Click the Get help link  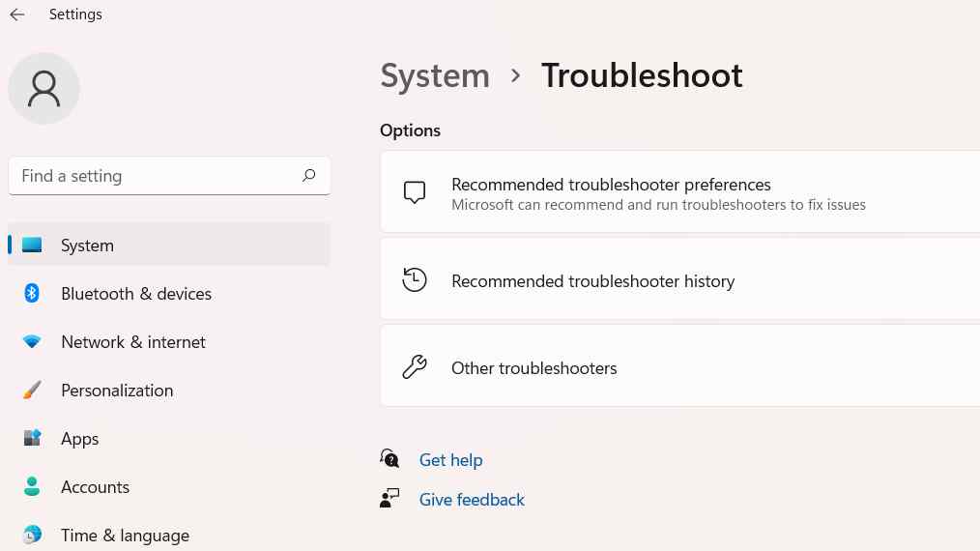pyautogui.click(x=450, y=460)
